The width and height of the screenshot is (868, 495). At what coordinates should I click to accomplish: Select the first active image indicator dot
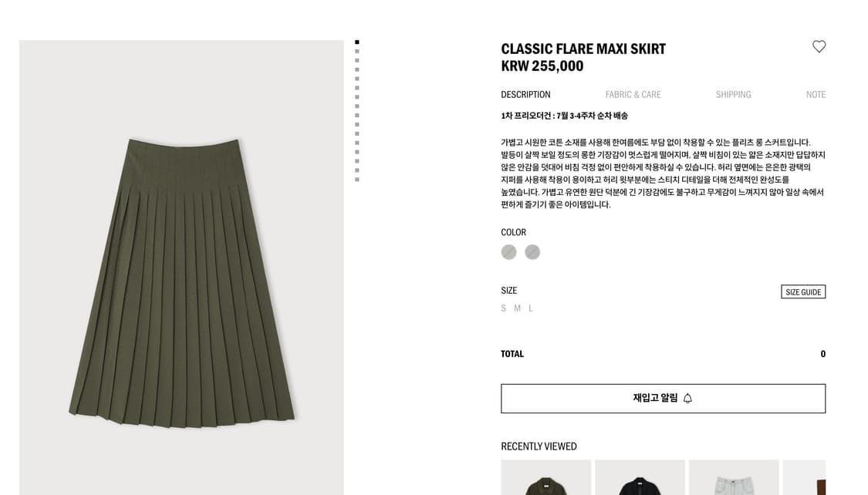pos(357,42)
